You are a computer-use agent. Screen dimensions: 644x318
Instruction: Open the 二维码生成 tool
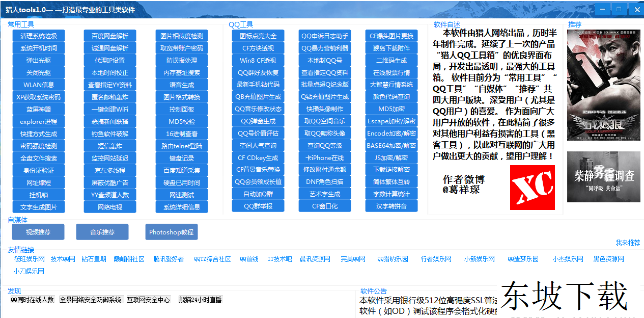[391, 60]
